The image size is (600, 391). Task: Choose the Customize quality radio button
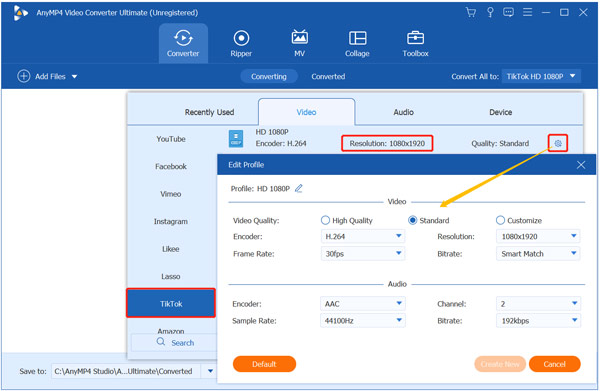(x=500, y=220)
